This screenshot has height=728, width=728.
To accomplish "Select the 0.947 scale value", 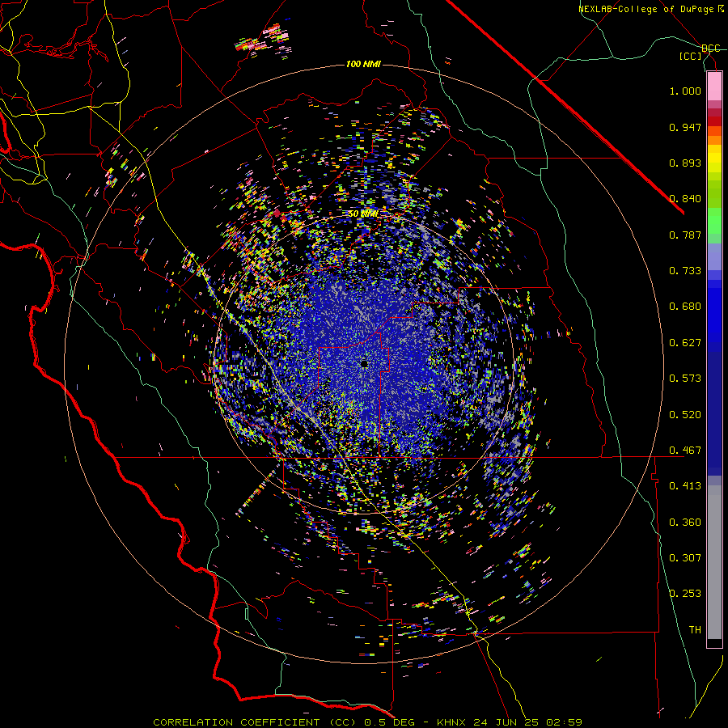I will [685, 127].
